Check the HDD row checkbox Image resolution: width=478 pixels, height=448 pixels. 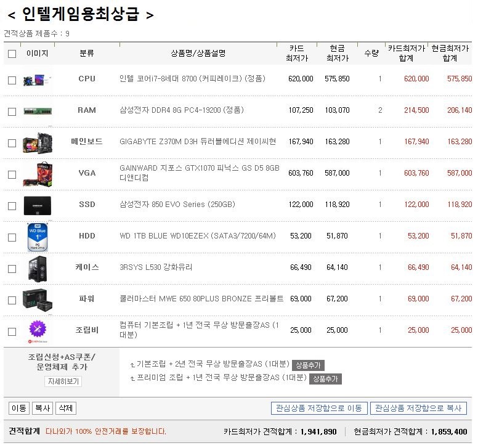click(x=12, y=237)
